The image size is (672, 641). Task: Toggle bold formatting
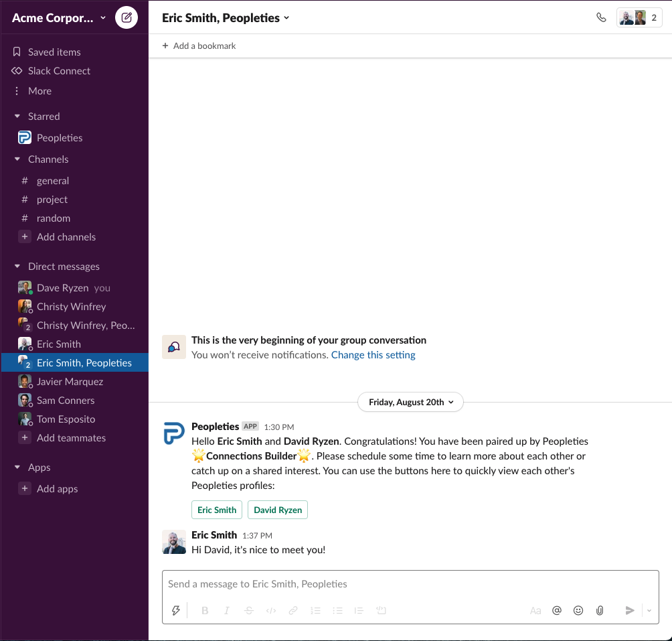(205, 611)
